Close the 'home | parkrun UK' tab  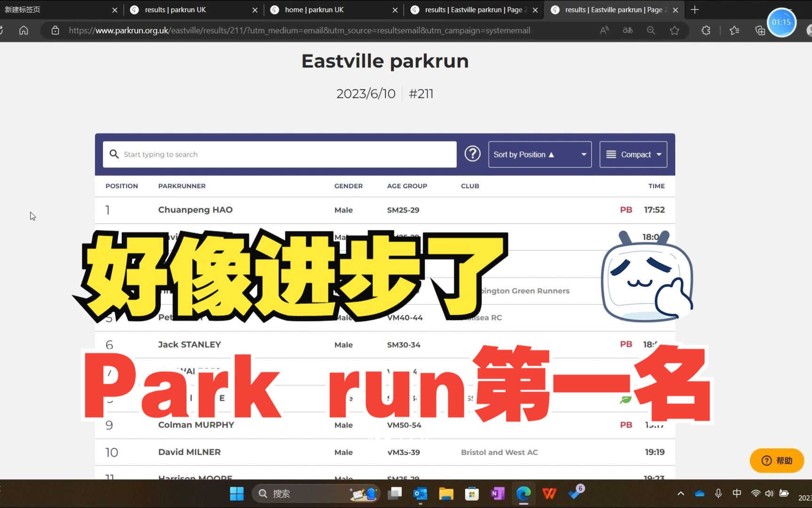tap(395, 10)
